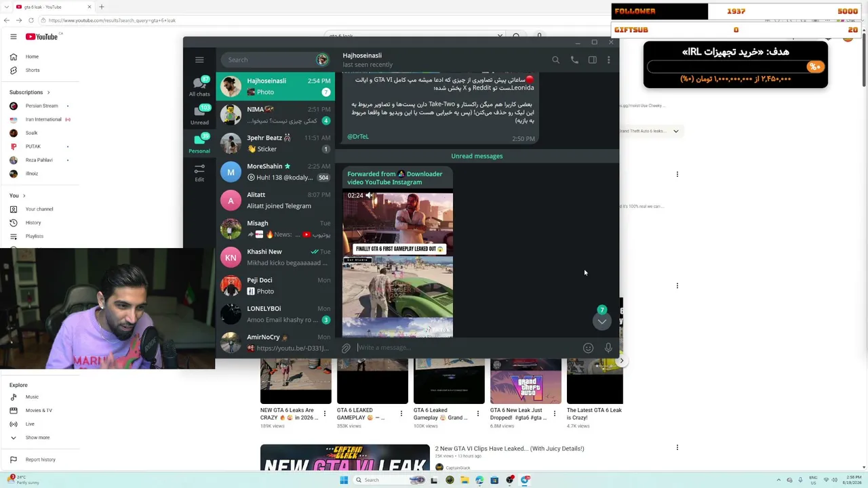Open options for 'GTA 6 New Leak Just Dropped'
This screenshot has height=488, width=868.
click(554, 413)
